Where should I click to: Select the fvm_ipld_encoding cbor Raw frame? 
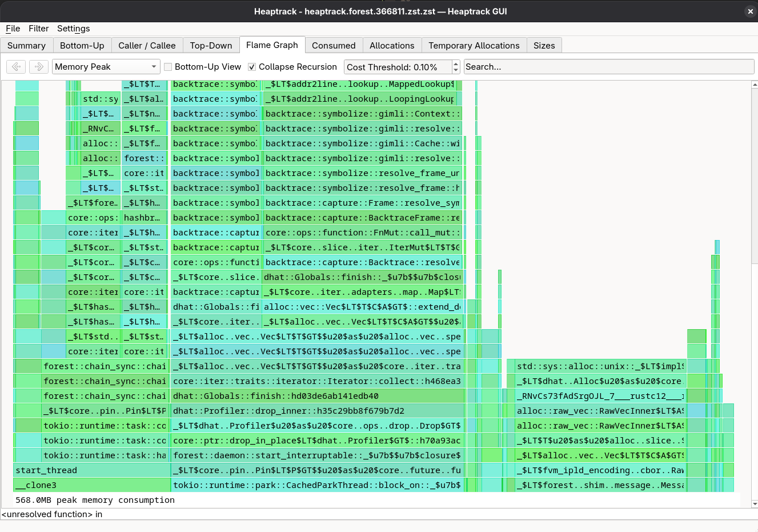point(600,470)
